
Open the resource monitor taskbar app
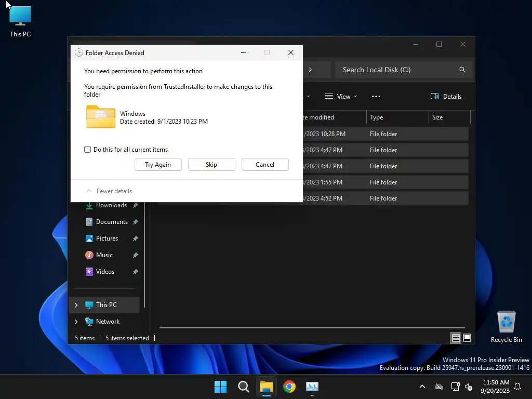(x=312, y=387)
